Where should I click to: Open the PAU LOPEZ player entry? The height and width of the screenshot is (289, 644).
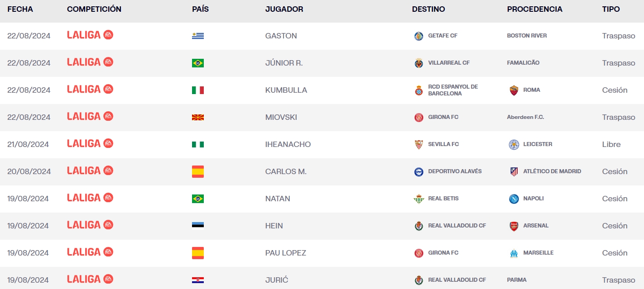click(286, 253)
